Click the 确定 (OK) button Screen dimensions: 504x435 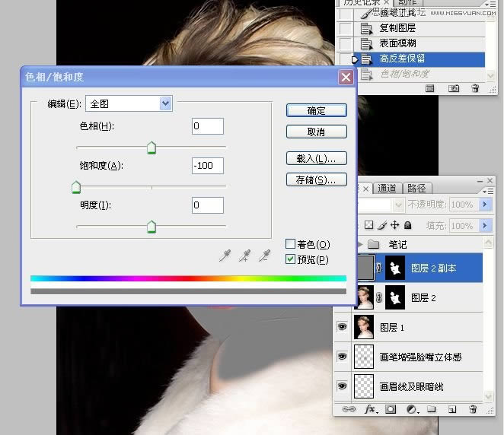coord(316,110)
